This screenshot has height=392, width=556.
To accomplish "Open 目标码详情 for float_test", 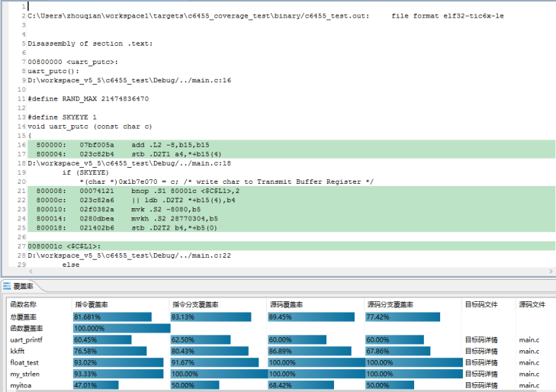I will pos(481,362).
